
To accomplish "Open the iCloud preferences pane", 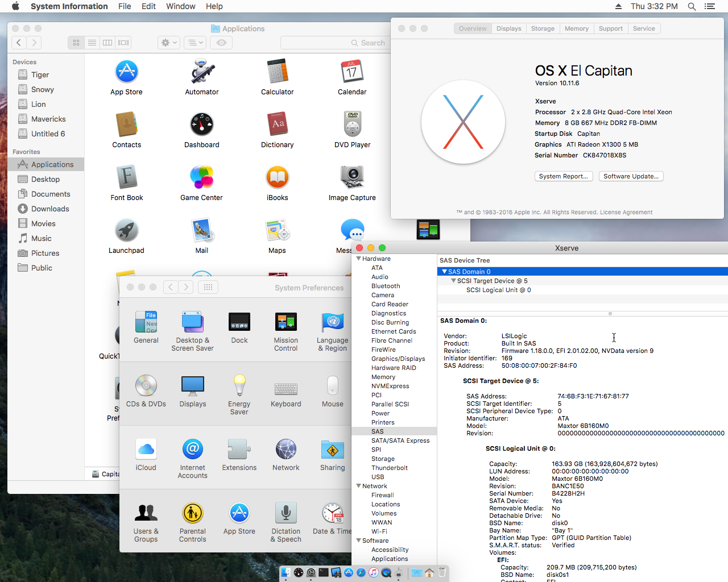I will (x=146, y=449).
